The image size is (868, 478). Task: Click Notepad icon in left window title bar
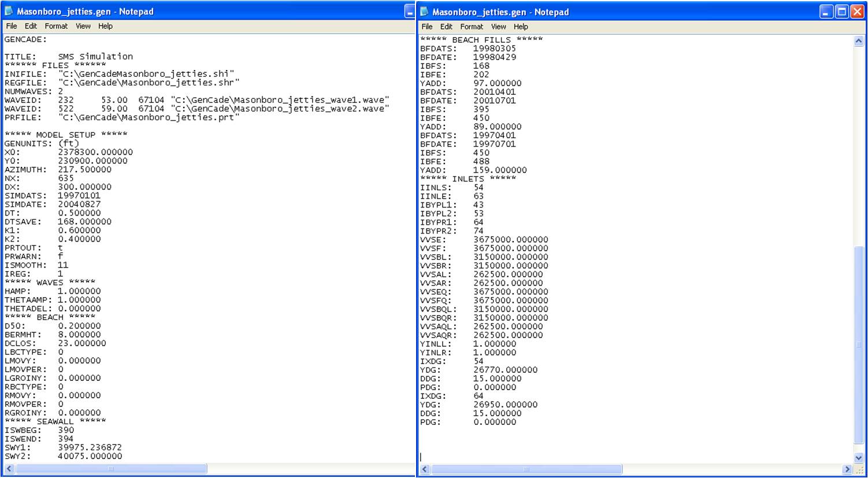9,11
